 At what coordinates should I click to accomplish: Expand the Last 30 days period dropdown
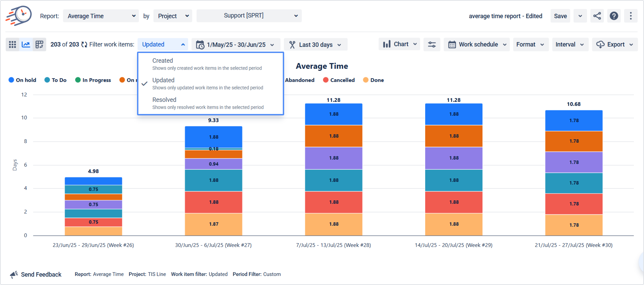tap(315, 45)
